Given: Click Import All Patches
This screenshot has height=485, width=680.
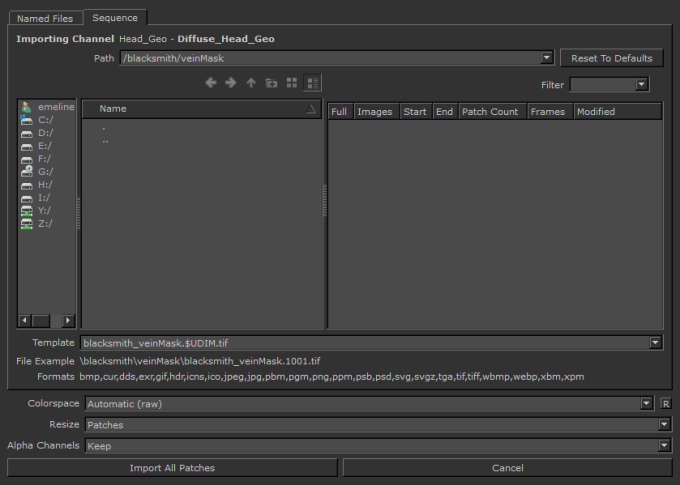Looking at the screenshot, I should pyautogui.click(x=172, y=468).
